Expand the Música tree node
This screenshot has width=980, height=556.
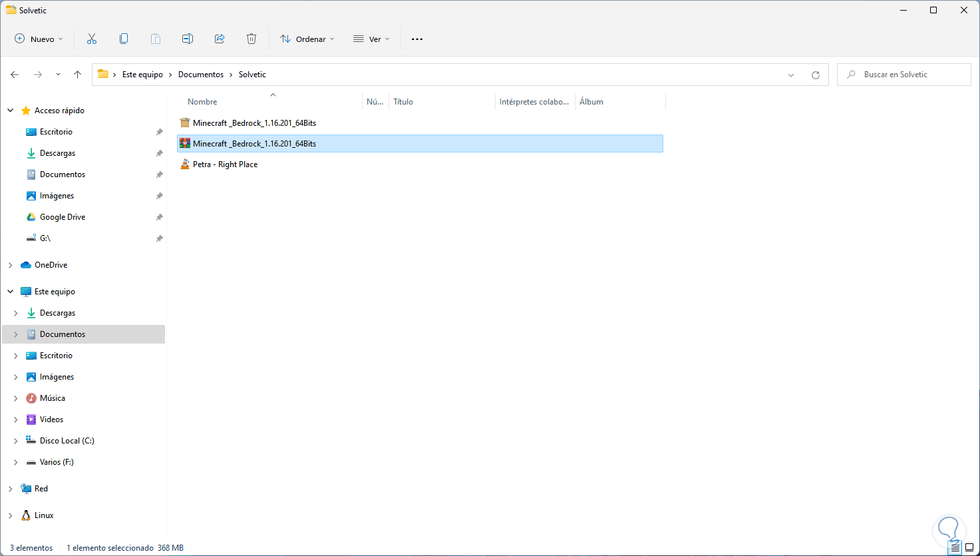16,398
